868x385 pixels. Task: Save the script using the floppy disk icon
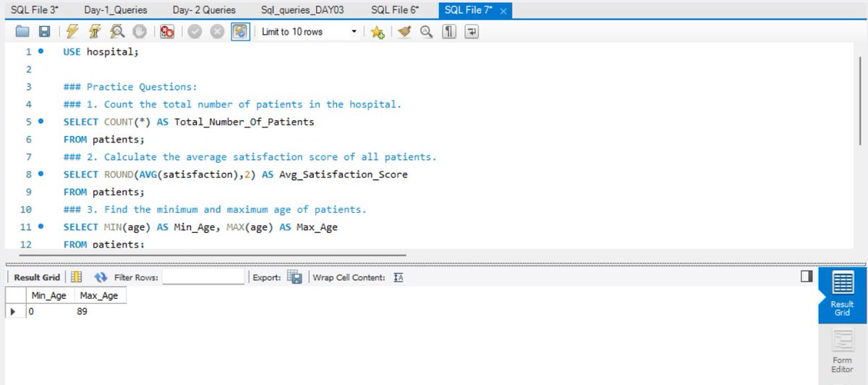[44, 32]
